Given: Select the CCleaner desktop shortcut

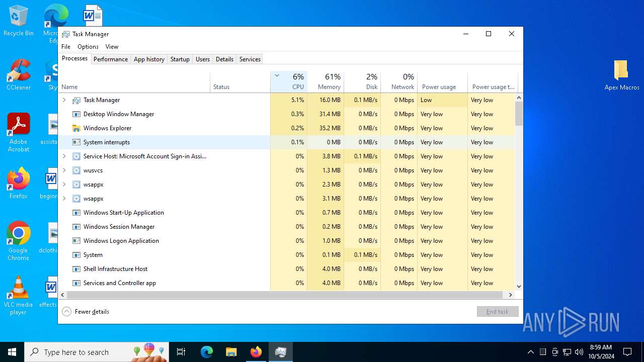Looking at the screenshot, I should tap(19, 75).
